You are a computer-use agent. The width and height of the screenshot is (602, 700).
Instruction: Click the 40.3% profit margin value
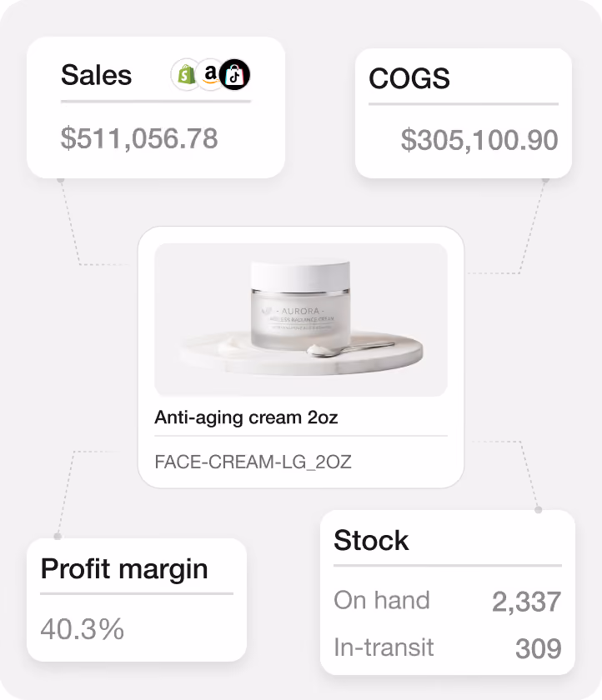pos(83,629)
